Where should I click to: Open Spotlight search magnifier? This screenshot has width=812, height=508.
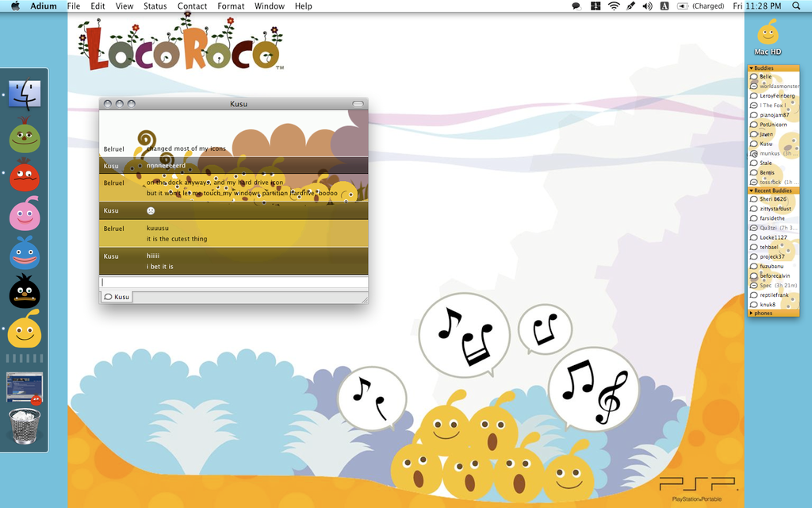tap(796, 6)
